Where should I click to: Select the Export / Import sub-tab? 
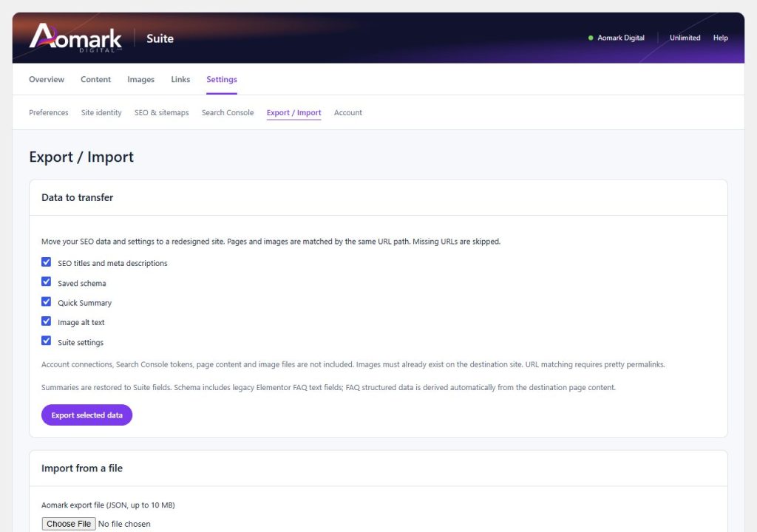click(x=294, y=112)
